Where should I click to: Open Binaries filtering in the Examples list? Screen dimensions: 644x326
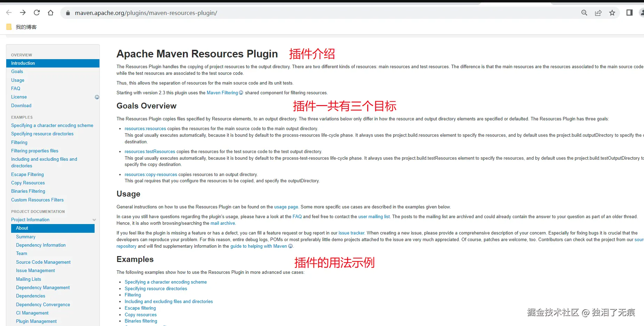141,321
